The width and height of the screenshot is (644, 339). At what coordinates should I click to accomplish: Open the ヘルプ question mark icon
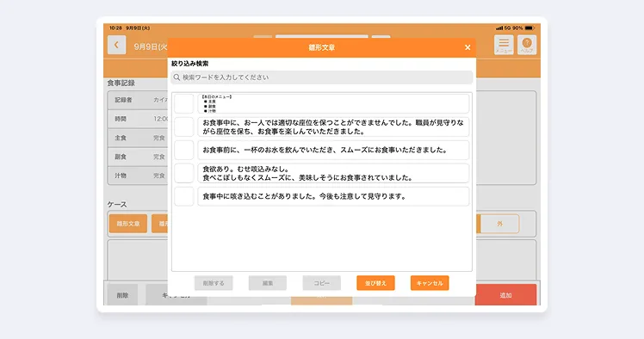[527, 45]
